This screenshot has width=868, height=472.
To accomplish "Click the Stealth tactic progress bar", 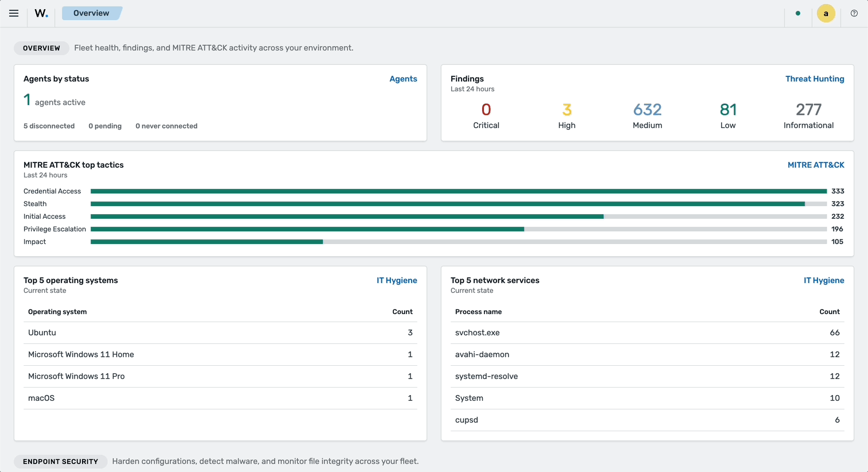I will tap(459, 204).
